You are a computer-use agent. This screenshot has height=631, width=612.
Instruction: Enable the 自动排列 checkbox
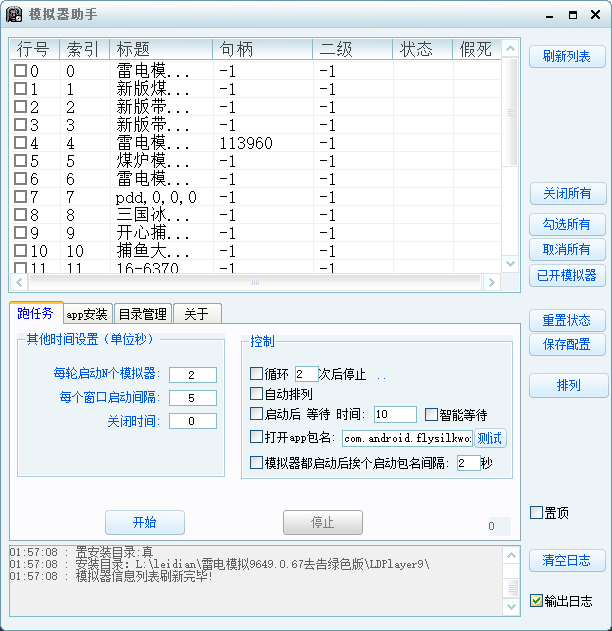pos(256,393)
